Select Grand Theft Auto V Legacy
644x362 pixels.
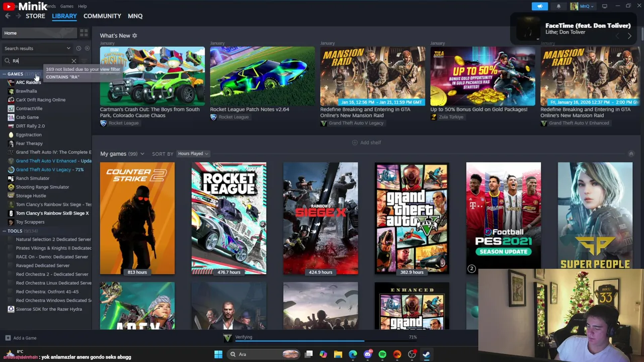coord(43,169)
